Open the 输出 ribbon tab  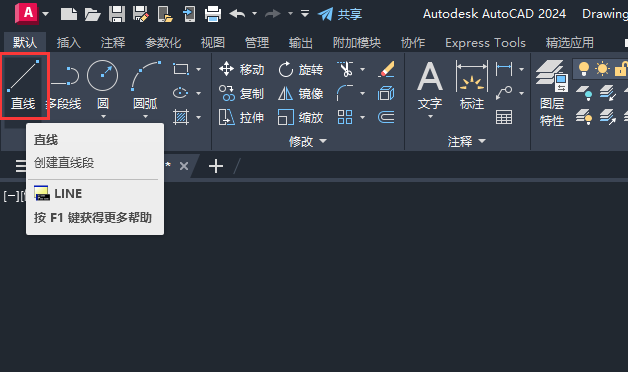point(301,42)
